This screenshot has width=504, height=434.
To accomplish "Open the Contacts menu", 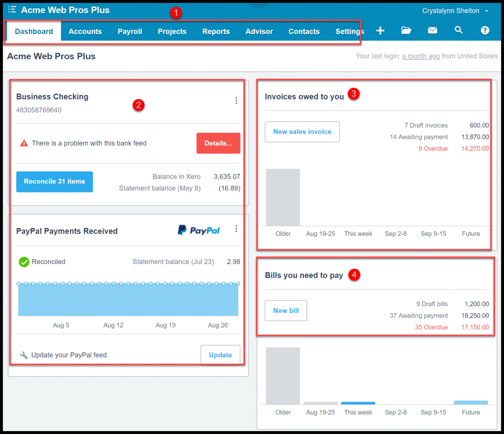I will 304,32.
